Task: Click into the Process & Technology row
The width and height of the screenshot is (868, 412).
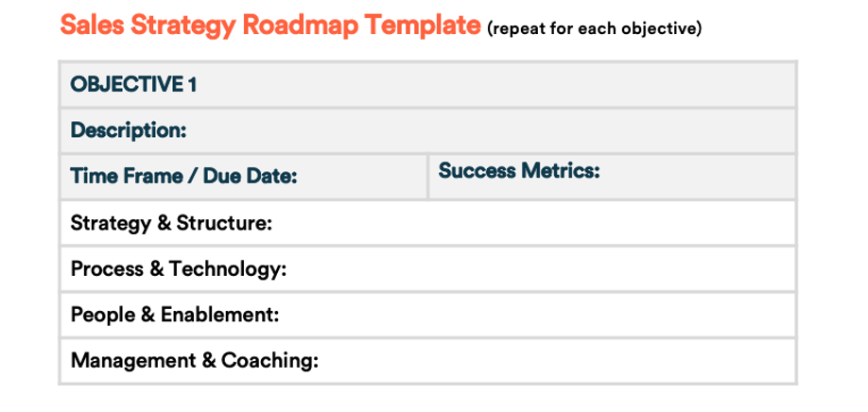Action: pos(427,268)
